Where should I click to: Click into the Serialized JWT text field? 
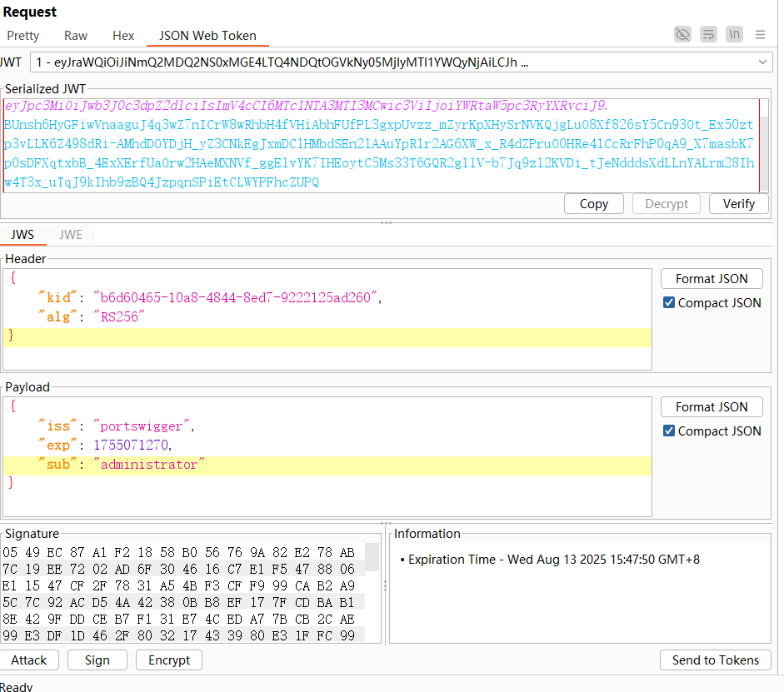pos(382,146)
